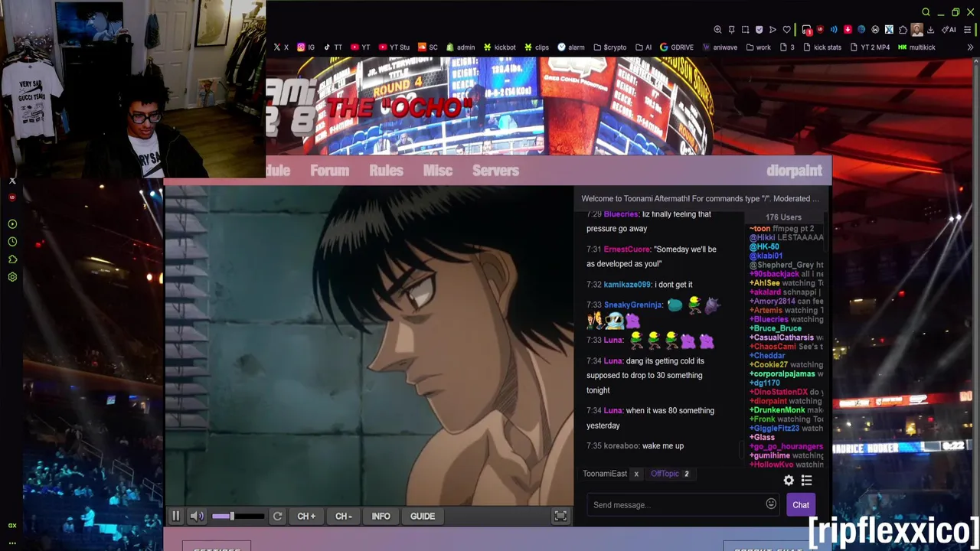Open the YT 2 MP4 bookmark
The width and height of the screenshot is (980, 551).
click(870, 47)
